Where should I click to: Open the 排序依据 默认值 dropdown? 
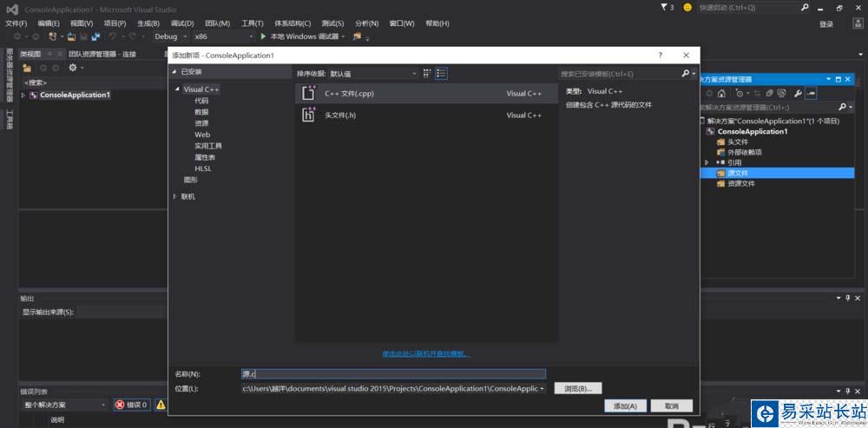373,73
